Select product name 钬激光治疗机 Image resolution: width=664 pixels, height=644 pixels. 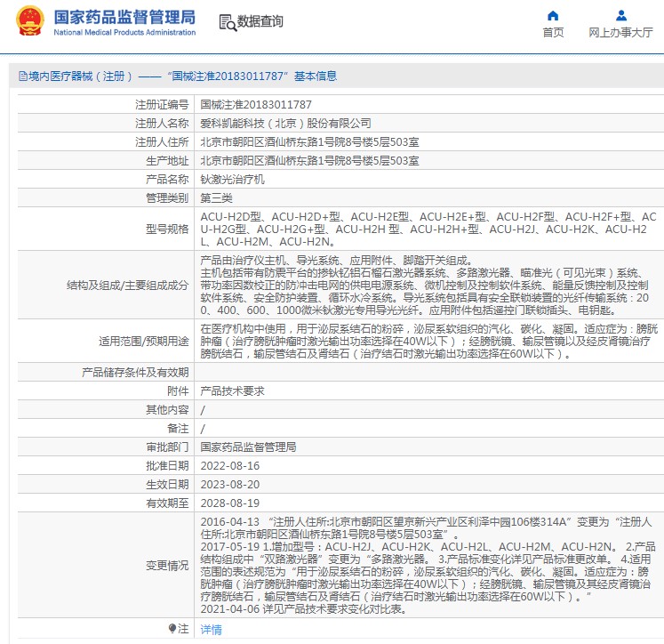233,179
